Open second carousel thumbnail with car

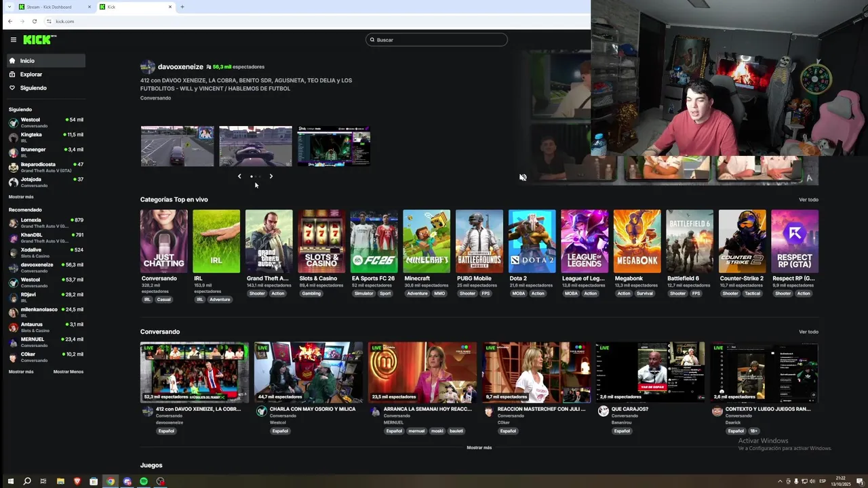(256, 146)
